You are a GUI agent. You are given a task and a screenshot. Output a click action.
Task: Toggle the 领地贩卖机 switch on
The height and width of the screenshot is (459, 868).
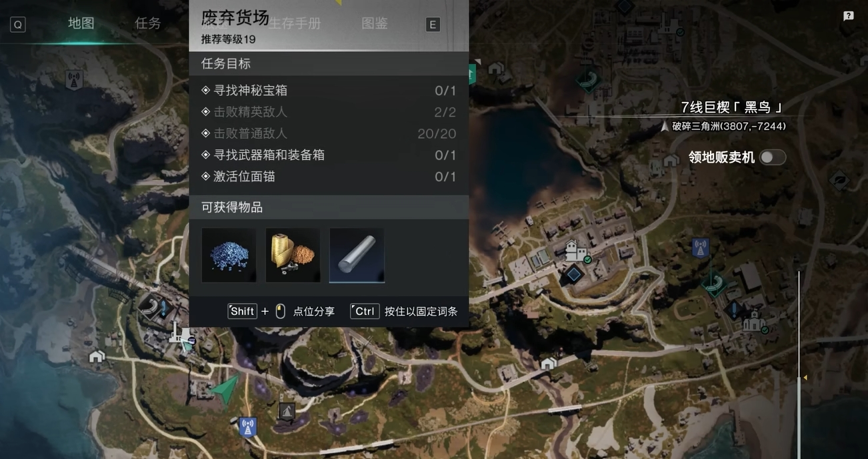[x=773, y=157]
